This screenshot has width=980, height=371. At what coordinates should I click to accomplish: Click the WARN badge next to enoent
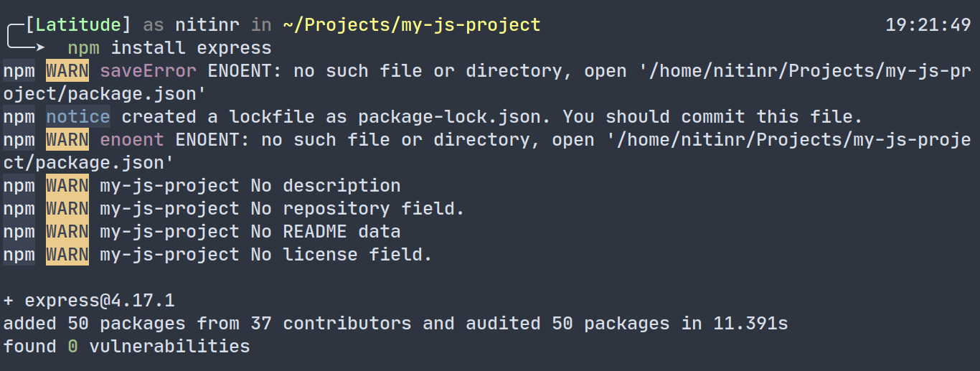(67, 140)
